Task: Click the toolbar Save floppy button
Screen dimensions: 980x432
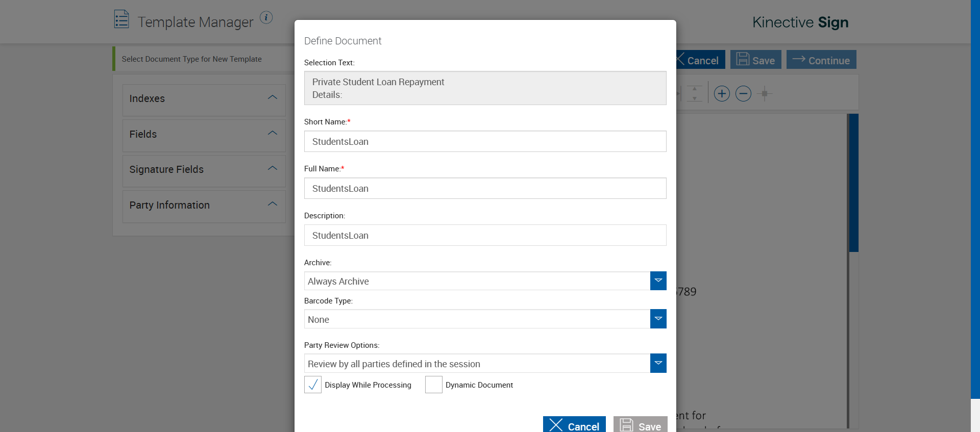Action: click(755, 60)
